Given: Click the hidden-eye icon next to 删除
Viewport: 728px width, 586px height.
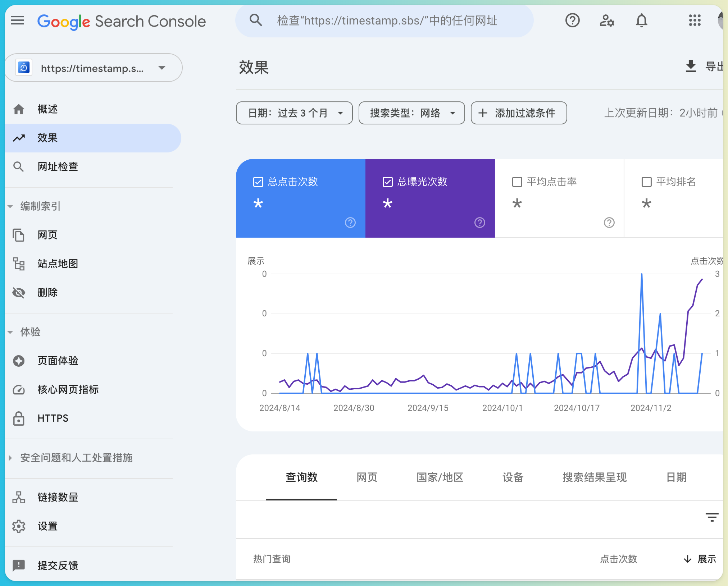Looking at the screenshot, I should pos(19,292).
